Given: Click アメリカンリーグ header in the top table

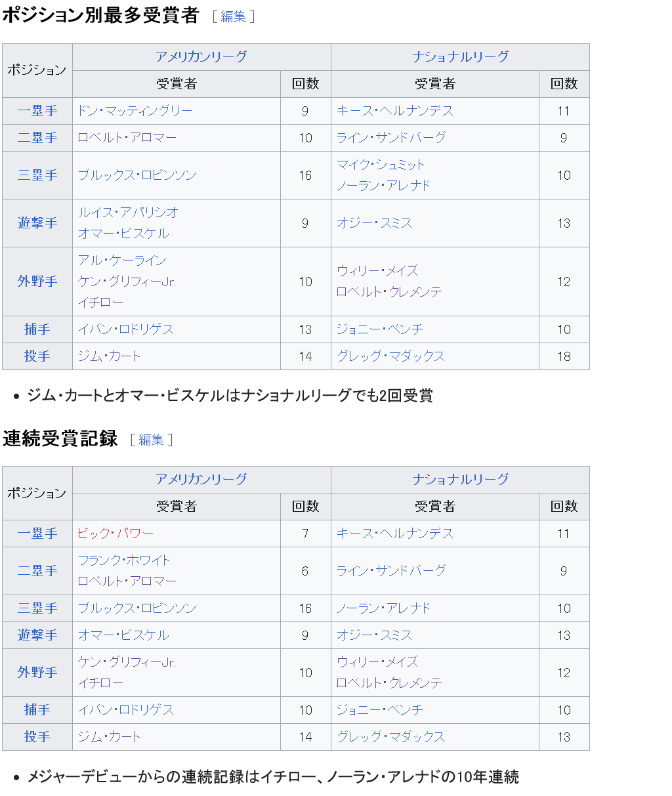Looking at the screenshot, I should [201, 57].
